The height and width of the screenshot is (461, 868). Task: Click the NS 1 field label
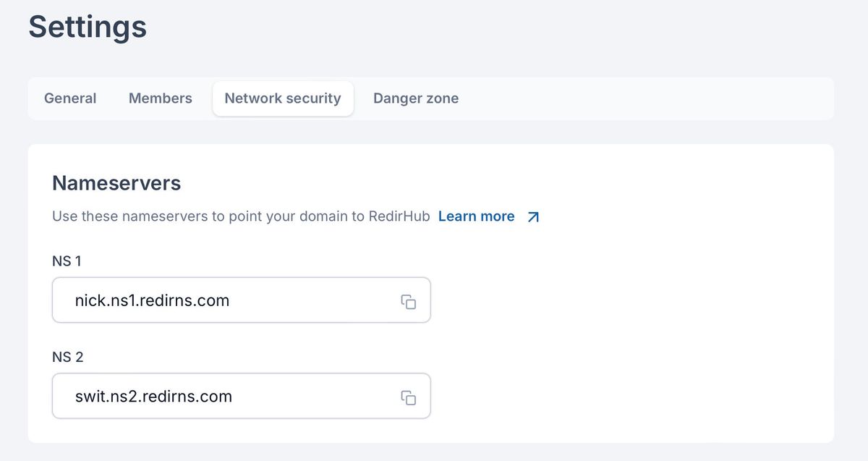point(67,261)
